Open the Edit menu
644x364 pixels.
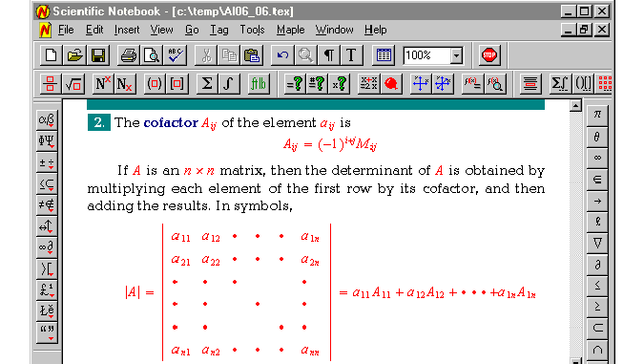[94, 30]
